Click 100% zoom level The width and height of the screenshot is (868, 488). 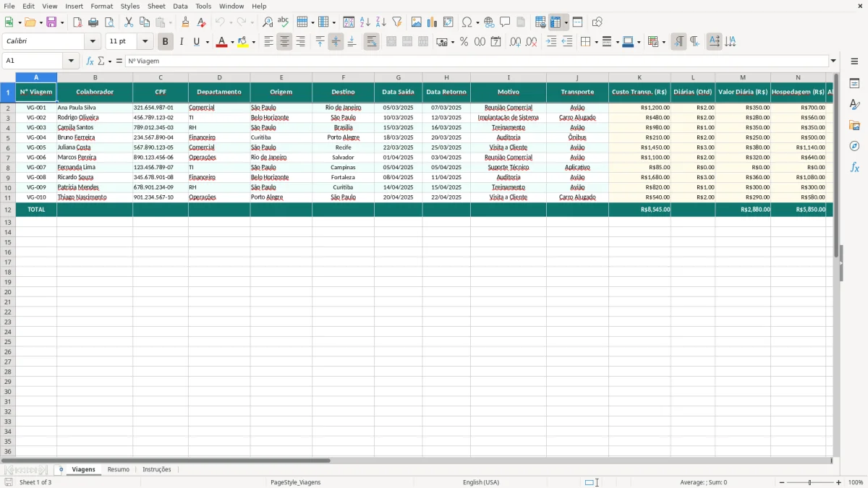point(856,482)
